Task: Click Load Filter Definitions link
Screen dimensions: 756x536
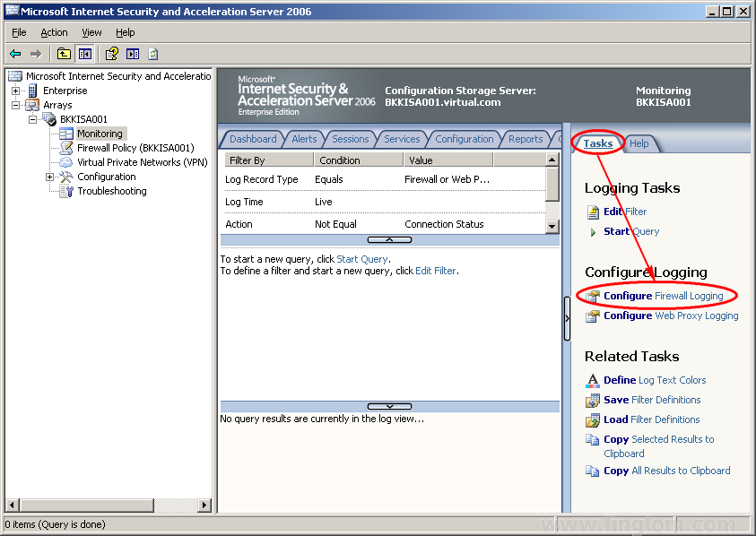Action: coord(652,419)
